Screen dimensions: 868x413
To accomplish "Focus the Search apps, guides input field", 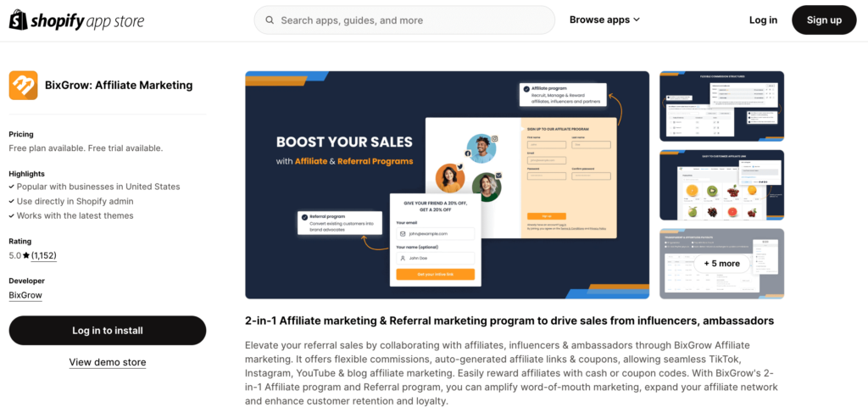I will [x=404, y=20].
